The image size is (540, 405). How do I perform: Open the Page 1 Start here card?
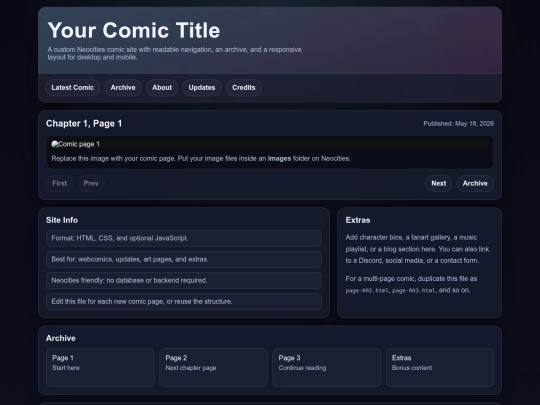pyautogui.click(x=100, y=367)
